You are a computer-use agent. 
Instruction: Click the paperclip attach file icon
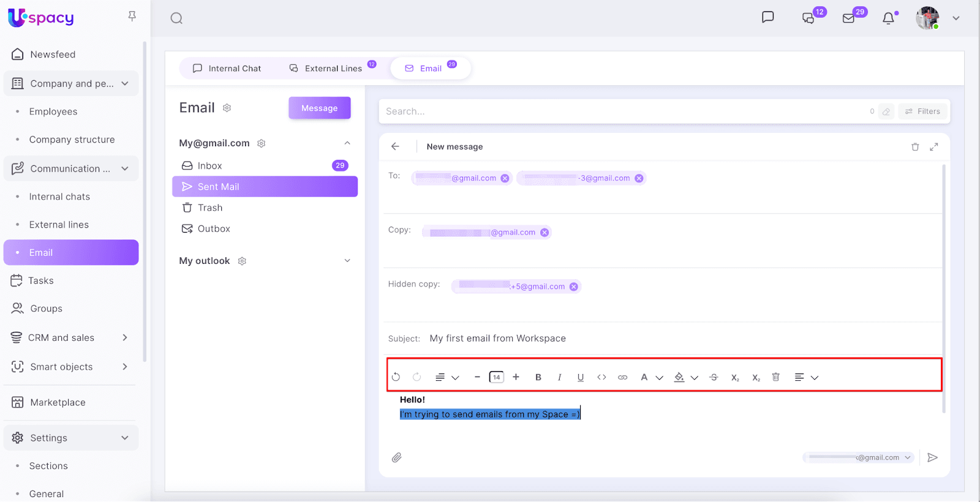tap(397, 458)
